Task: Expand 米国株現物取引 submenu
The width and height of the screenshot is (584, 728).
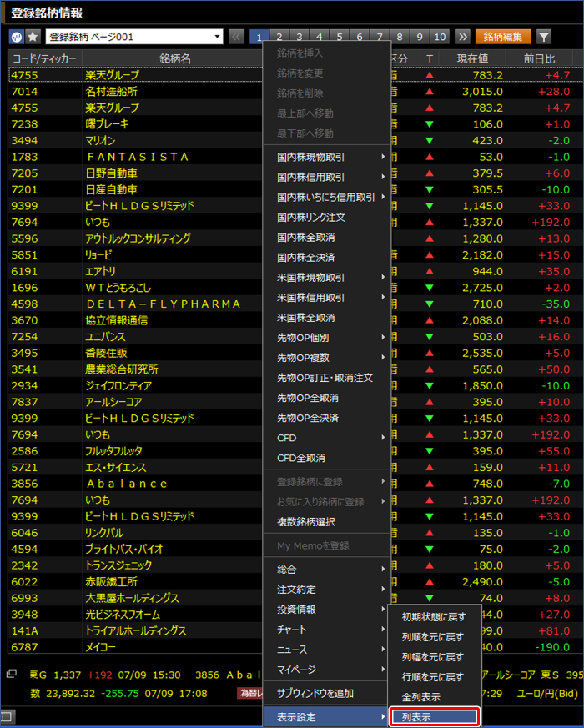Action: (x=327, y=278)
